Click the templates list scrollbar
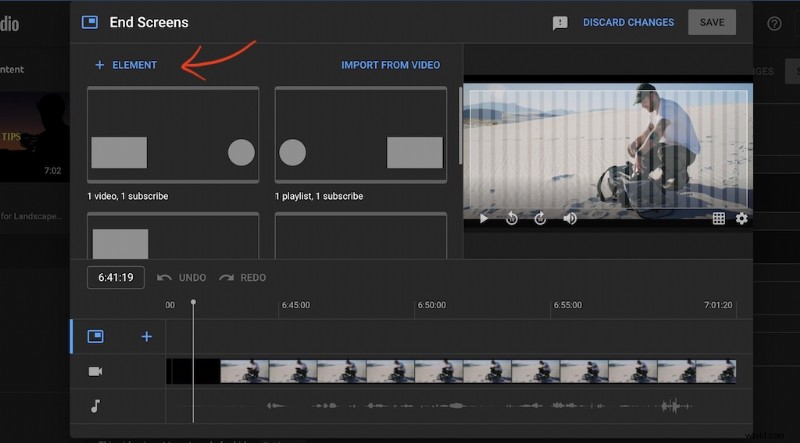 tap(460, 126)
